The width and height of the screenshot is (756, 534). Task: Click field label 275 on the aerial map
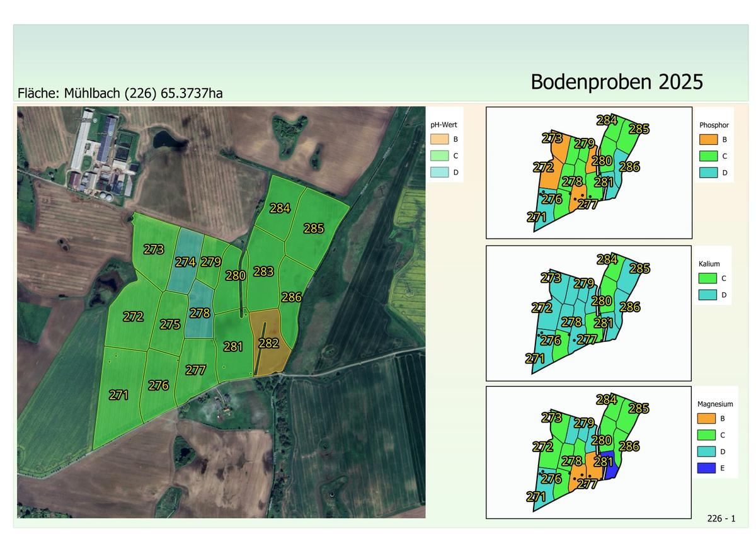[170, 325]
